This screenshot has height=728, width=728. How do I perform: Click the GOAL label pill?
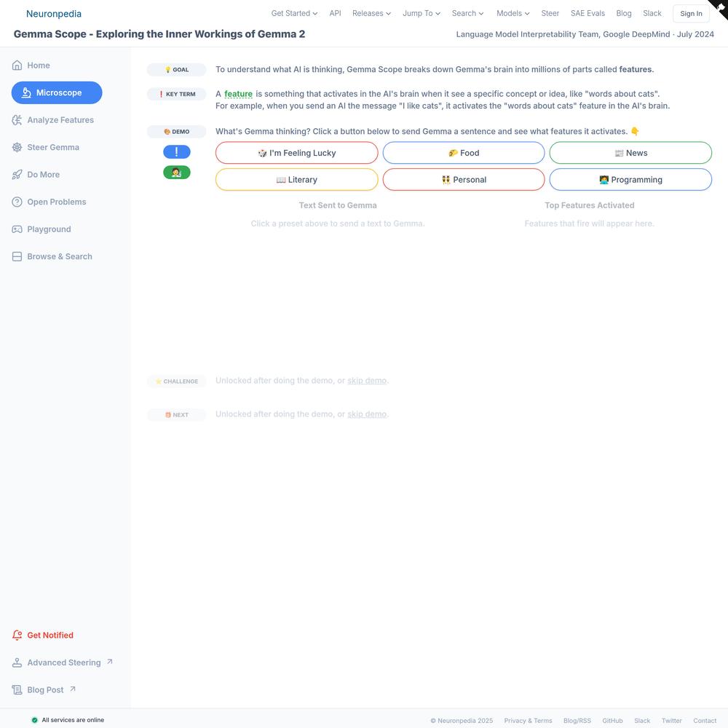pos(176,70)
